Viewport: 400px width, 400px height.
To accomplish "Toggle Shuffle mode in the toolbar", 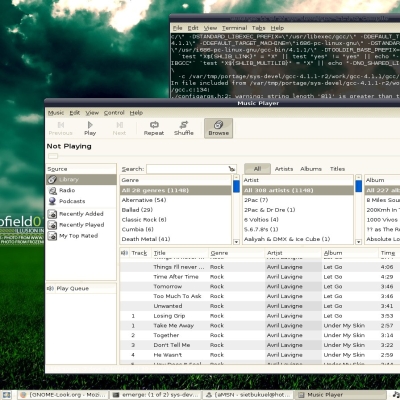I will pyautogui.click(x=184, y=128).
